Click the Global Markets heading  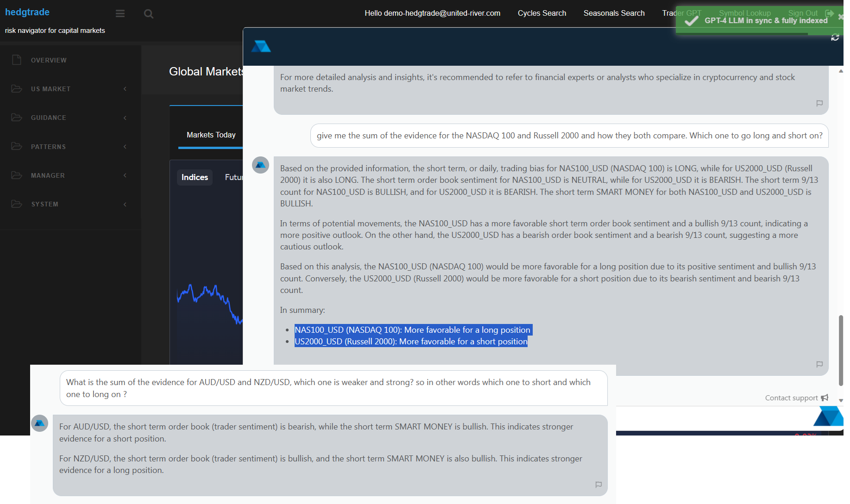[206, 72]
